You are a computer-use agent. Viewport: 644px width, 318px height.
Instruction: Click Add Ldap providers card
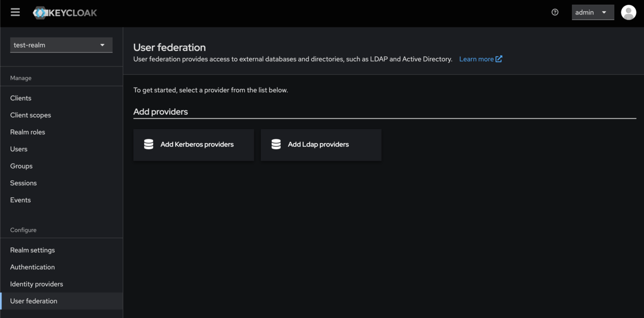[x=321, y=145]
